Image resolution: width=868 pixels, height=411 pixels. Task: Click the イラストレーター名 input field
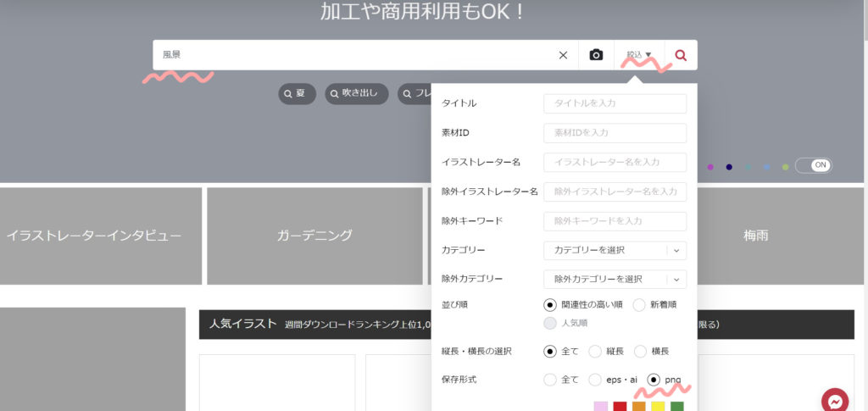pyautogui.click(x=615, y=162)
